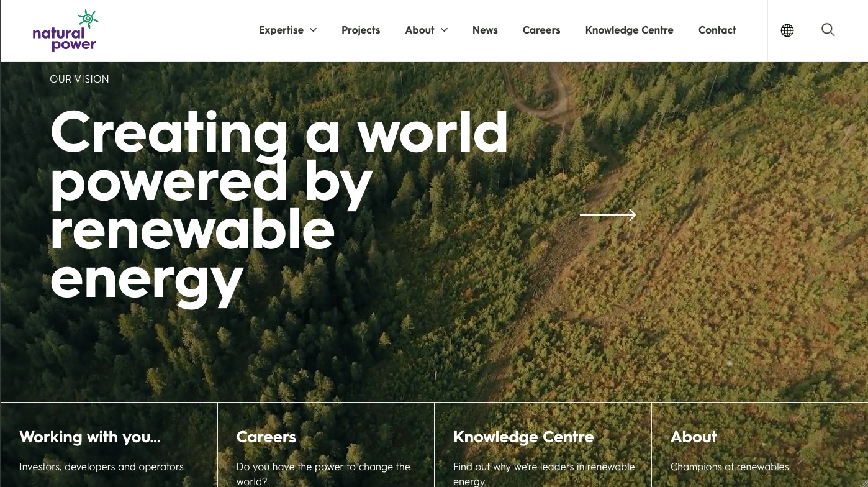The height and width of the screenshot is (487, 868).
Task: Open the Knowledge Centre tile heading
Action: pos(523,437)
